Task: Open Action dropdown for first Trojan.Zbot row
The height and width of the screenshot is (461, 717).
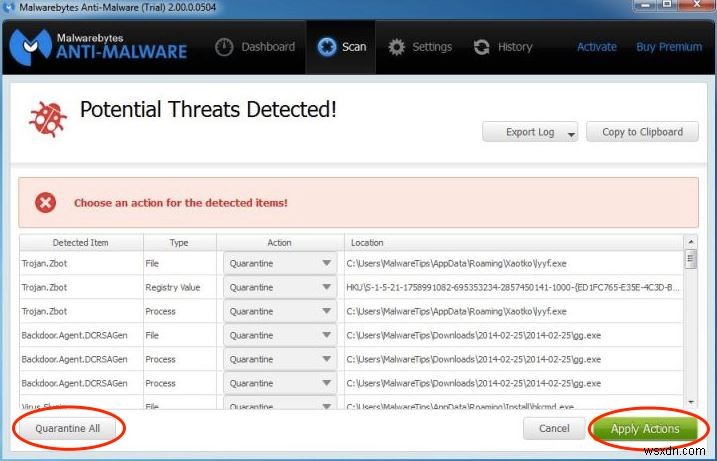Action: 326,264
